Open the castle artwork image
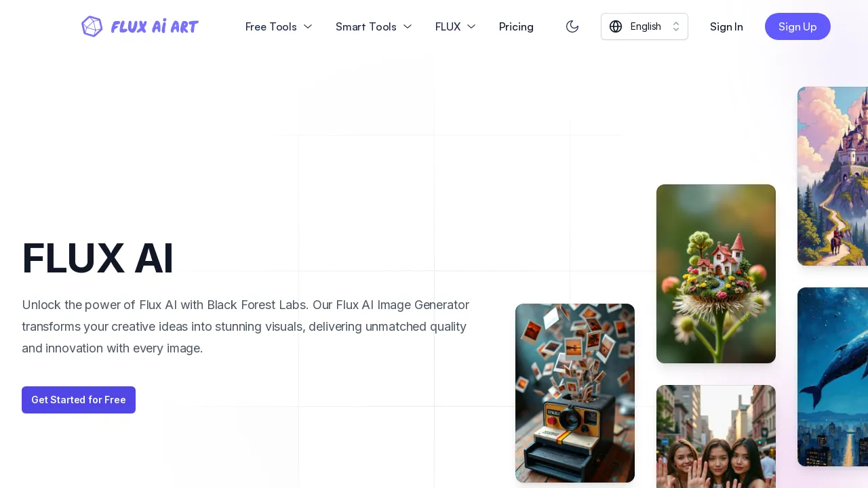 click(833, 176)
